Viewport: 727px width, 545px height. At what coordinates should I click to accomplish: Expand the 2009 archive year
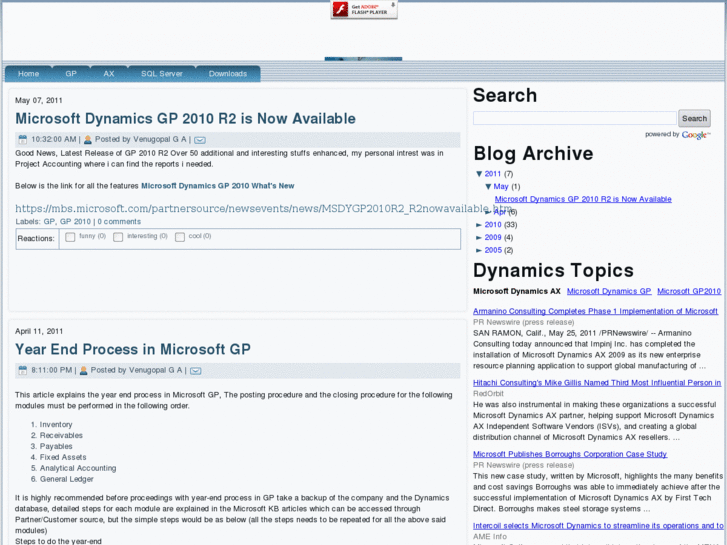click(479, 237)
